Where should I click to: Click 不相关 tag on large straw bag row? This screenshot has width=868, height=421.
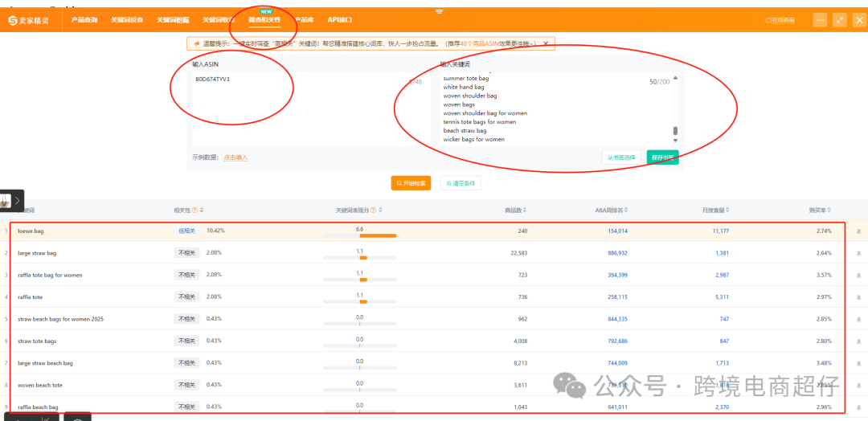(186, 253)
